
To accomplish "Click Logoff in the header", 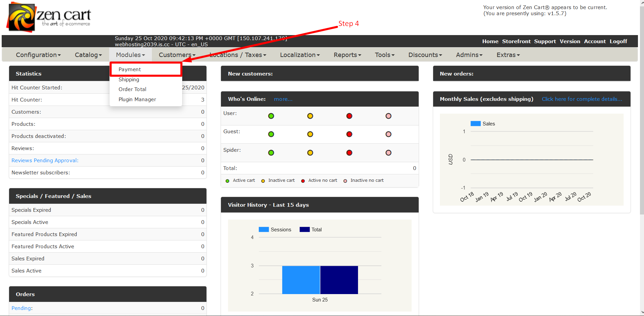I will [x=618, y=41].
